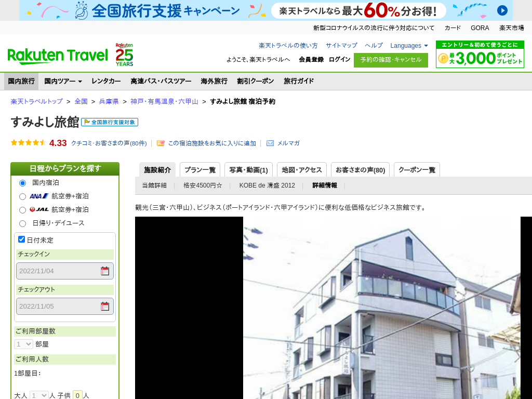Switch to the プラン一覧 tab
This screenshot has width=532, height=399.
point(200,170)
